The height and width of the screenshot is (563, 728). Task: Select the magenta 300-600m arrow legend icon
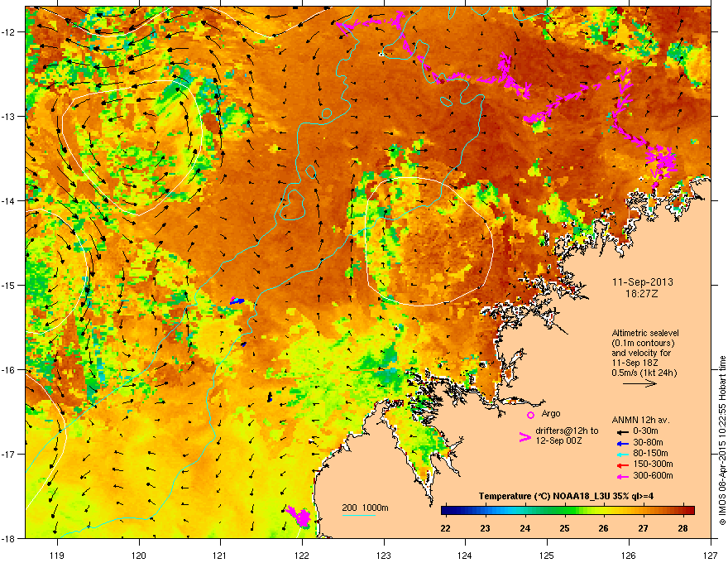coord(621,476)
